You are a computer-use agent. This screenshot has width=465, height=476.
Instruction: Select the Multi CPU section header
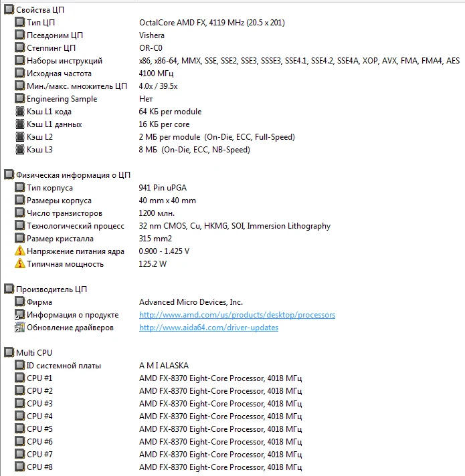pos(34,353)
